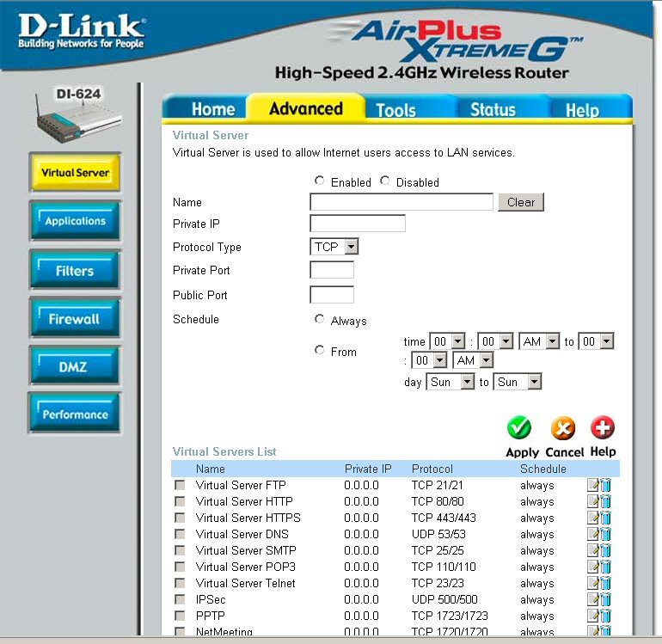Check the Virtual Server POP3 checkbox
The height and width of the screenshot is (644, 662).
point(180,567)
